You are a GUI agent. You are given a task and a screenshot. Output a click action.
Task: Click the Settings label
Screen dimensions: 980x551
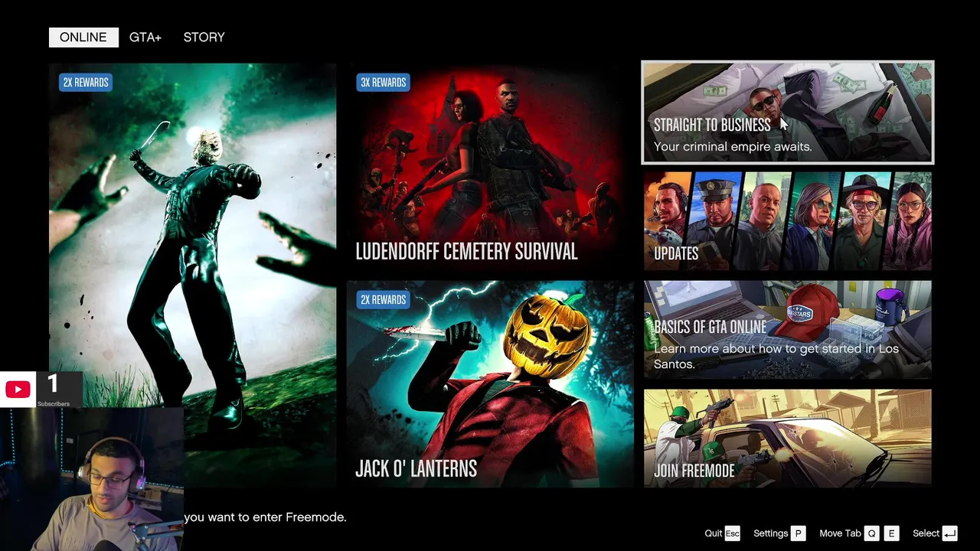(x=771, y=533)
